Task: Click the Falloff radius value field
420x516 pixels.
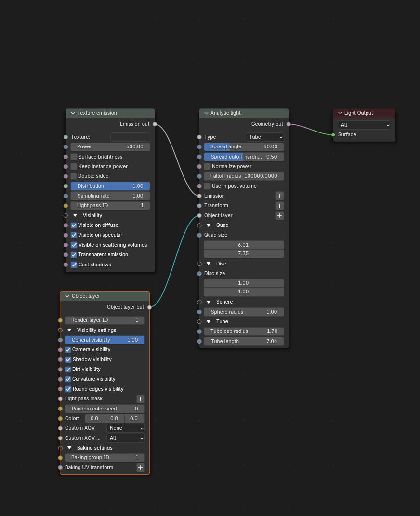Action: (x=244, y=176)
